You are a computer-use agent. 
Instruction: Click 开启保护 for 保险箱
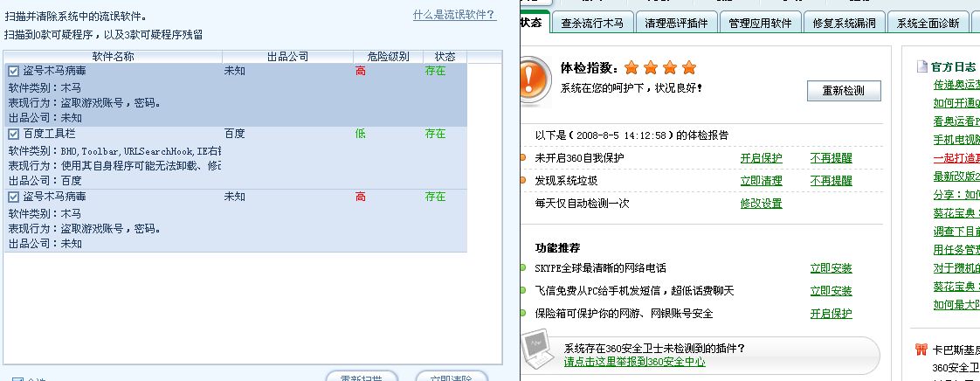point(832,314)
